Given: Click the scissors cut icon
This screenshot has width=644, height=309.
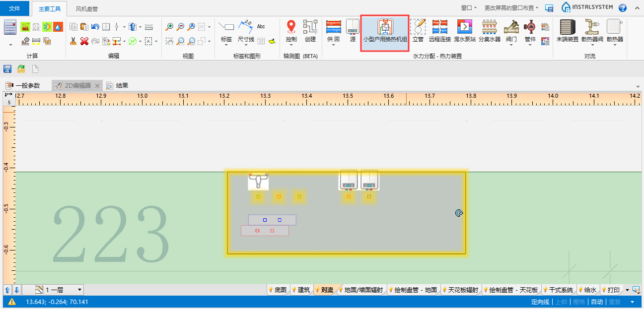Looking at the screenshot, I should pyautogui.click(x=73, y=41).
